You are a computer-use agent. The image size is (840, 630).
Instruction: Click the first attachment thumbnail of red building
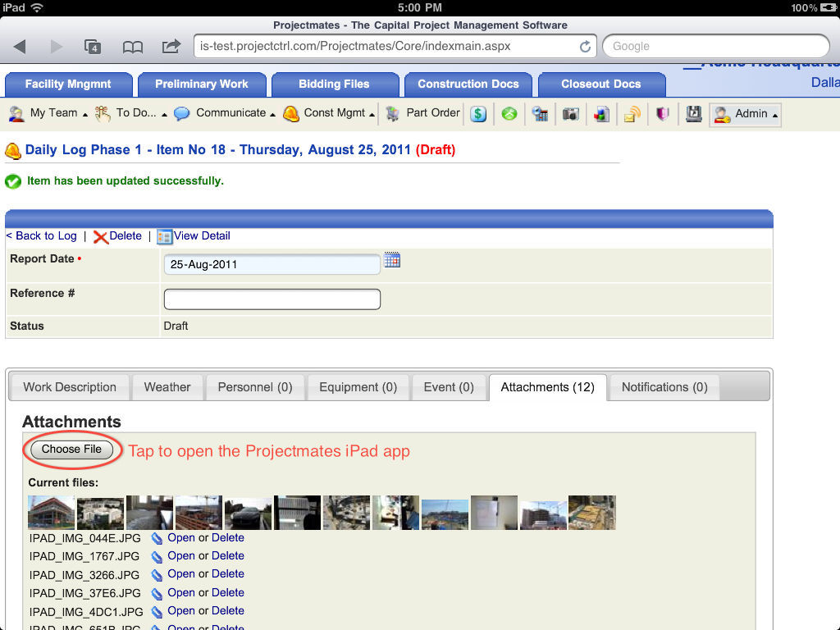52,513
